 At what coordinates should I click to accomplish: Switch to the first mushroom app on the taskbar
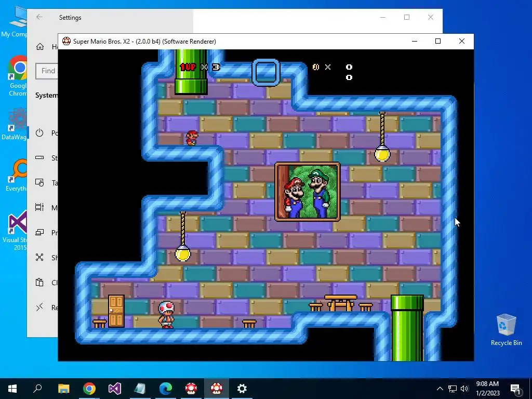pos(191,389)
